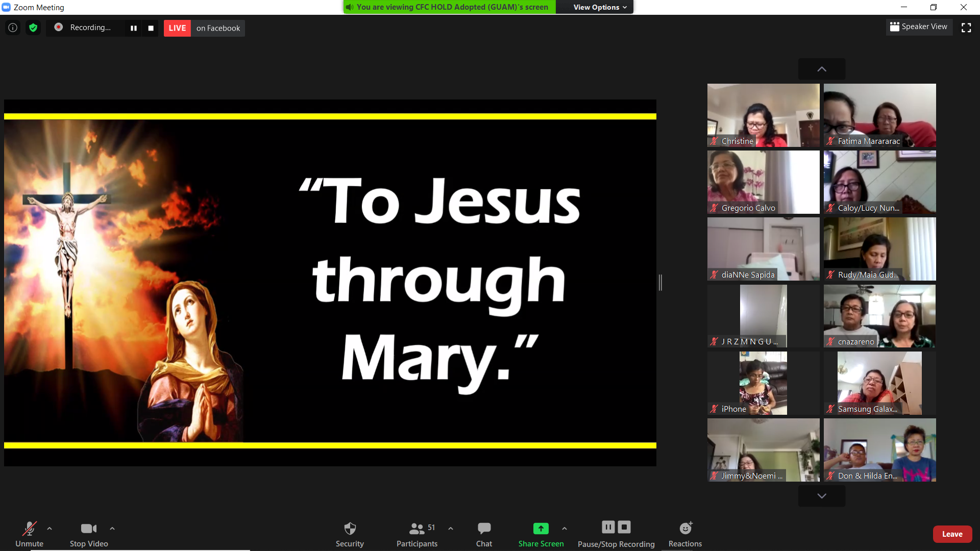Select the Jimmy&Noemi video thumbnail
The height and width of the screenshot is (551, 980).
click(x=764, y=450)
